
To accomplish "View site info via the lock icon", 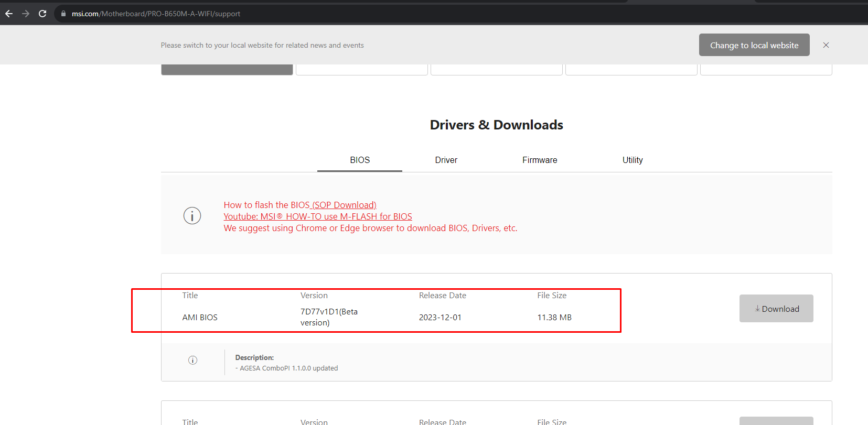I will tap(63, 14).
